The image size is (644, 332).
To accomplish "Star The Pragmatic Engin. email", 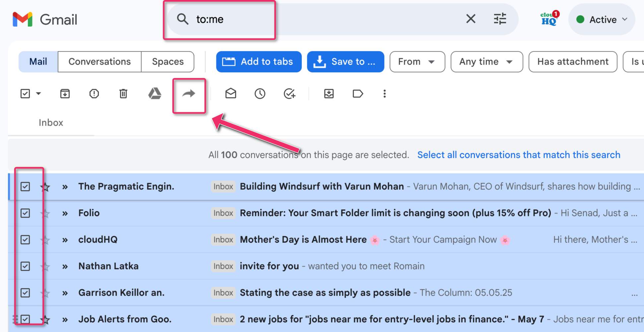I will click(x=45, y=187).
